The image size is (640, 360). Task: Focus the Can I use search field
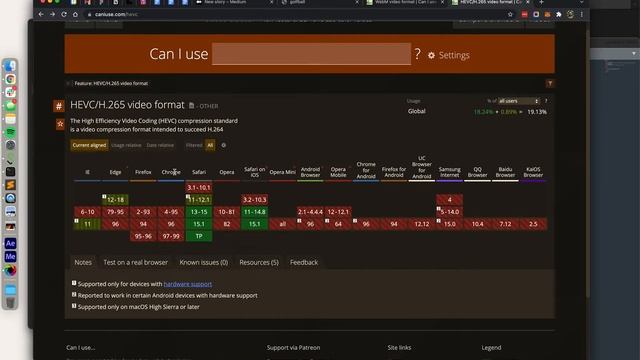tap(311, 54)
